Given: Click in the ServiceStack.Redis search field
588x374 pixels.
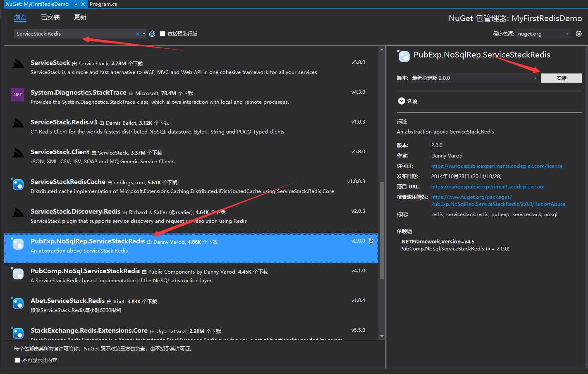Looking at the screenshot, I should (74, 34).
